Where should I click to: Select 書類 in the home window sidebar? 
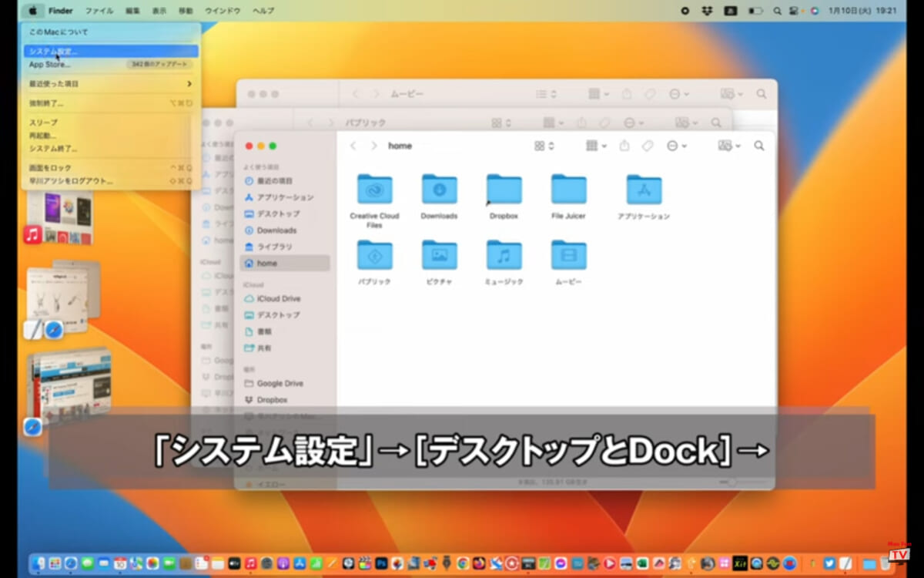tap(285, 331)
